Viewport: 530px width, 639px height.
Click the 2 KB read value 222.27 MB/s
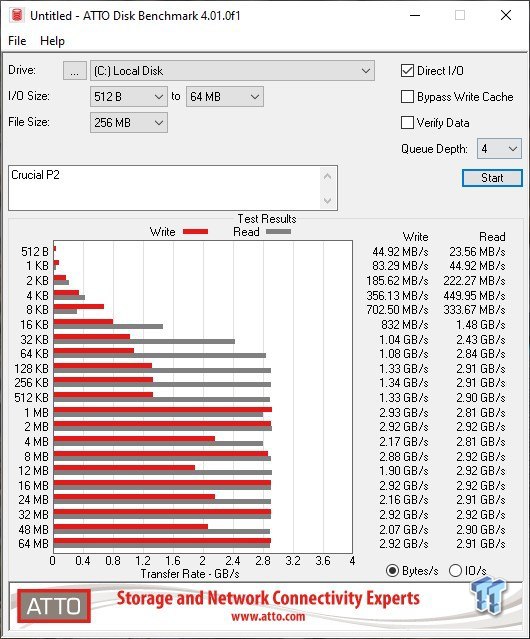(x=474, y=281)
